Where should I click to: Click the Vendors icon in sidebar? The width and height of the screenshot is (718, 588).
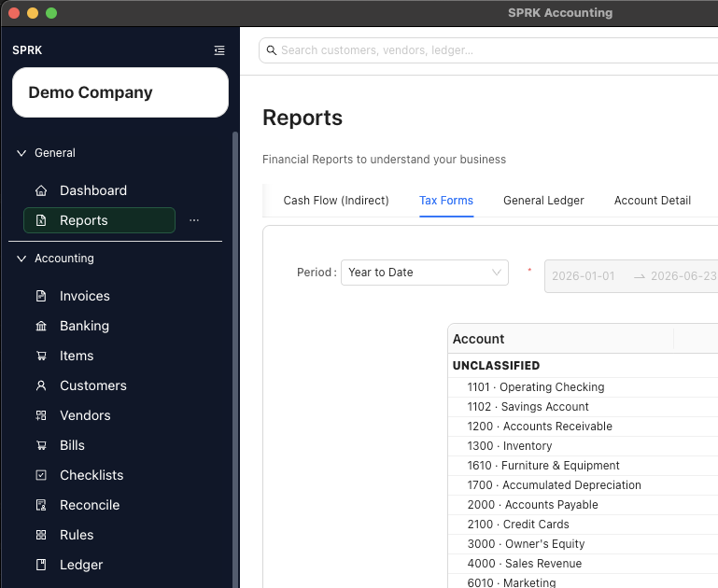pos(41,415)
